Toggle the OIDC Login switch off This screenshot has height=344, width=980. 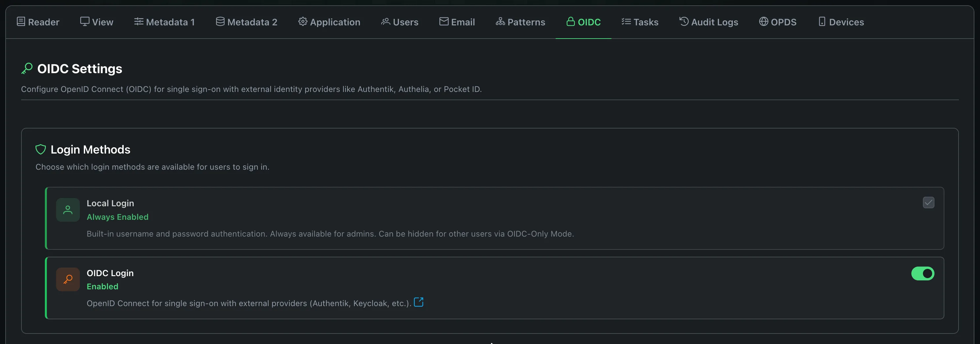tap(923, 273)
